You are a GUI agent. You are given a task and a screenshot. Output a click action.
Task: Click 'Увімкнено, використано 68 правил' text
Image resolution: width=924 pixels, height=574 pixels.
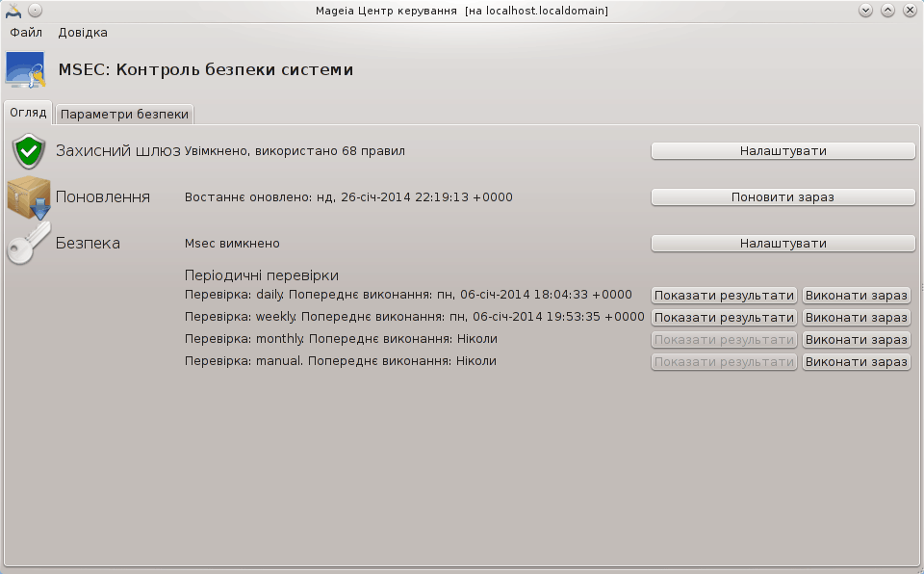[295, 151]
